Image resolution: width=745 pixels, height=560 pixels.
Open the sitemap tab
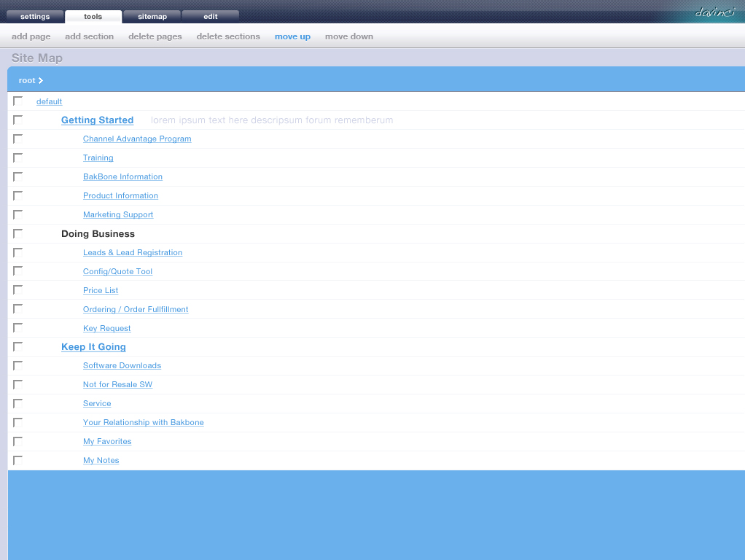click(152, 16)
